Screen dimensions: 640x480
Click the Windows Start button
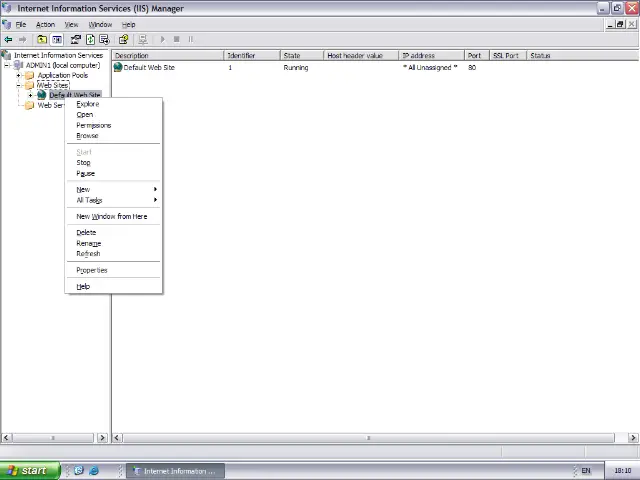pyautogui.click(x=26, y=471)
